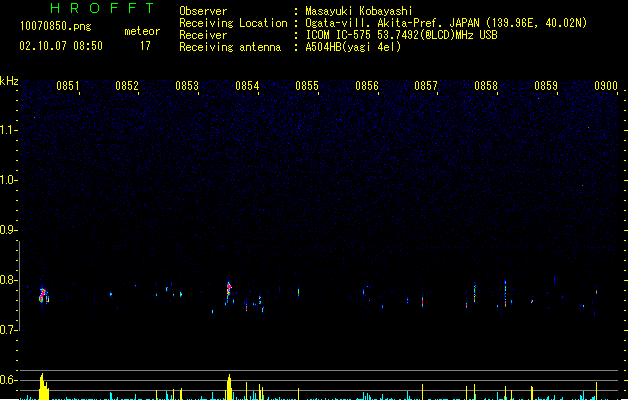This screenshot has height=400, width=629.
Task: Click the antenna value A504HB(yagi 4el)
Action: [x=353, y=47]
